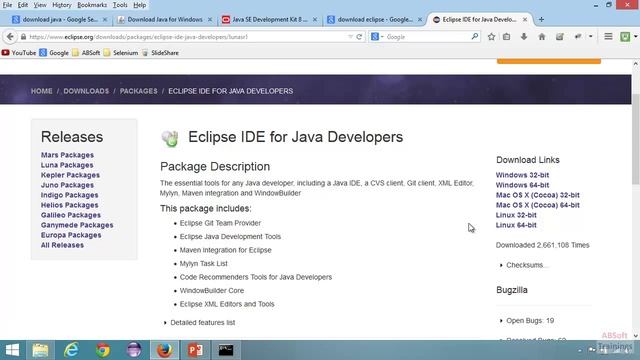Open Kepler Packages release link

coord(70,175)
